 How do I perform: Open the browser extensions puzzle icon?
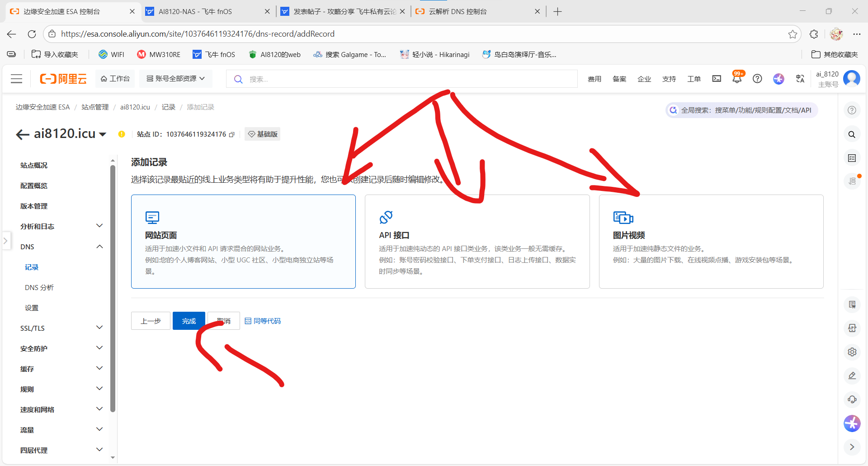tap(814, 34)
